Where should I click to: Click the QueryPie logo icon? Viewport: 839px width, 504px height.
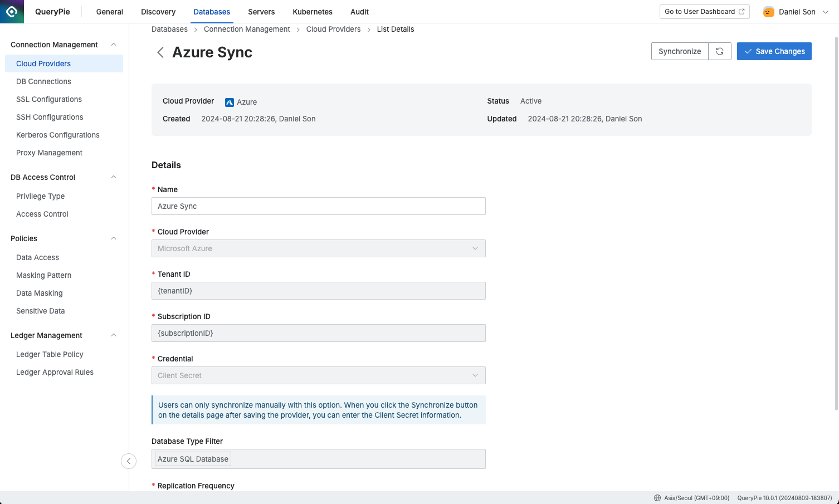pos(12,12)
